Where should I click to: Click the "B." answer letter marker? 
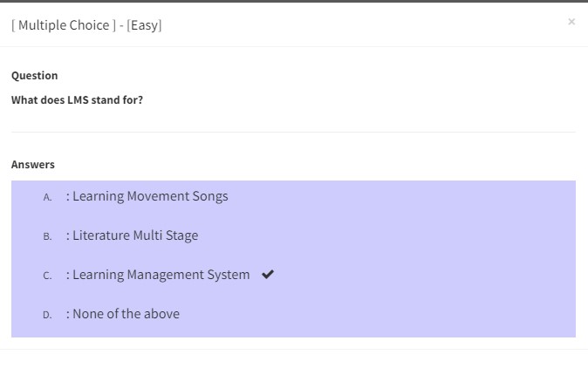(x=48, y=236)
